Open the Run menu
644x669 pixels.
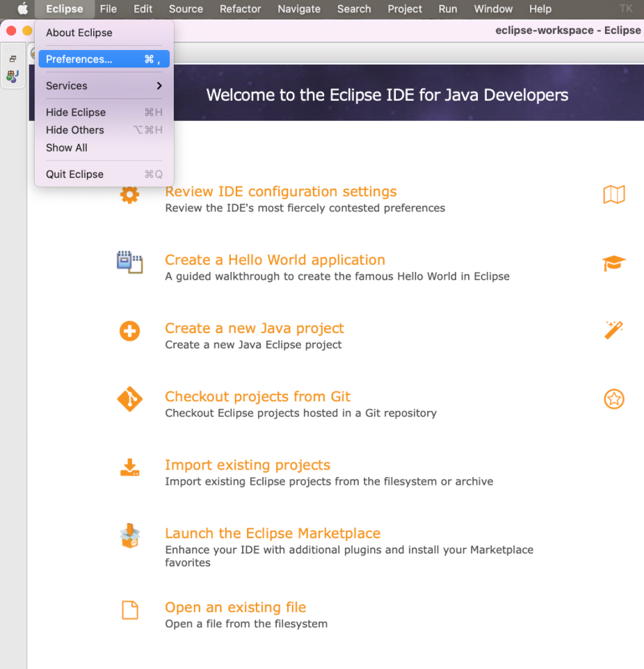pyautogui.click(x=448, y=9)
